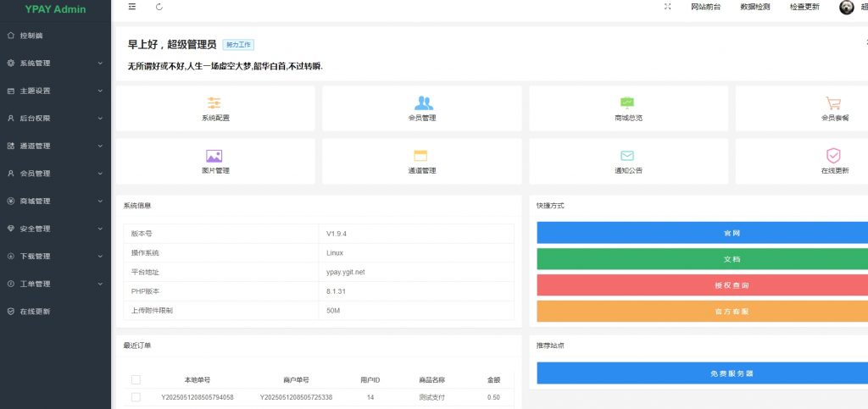Click the Linux operating system value

pyautogui.click(x=335, y=253)
